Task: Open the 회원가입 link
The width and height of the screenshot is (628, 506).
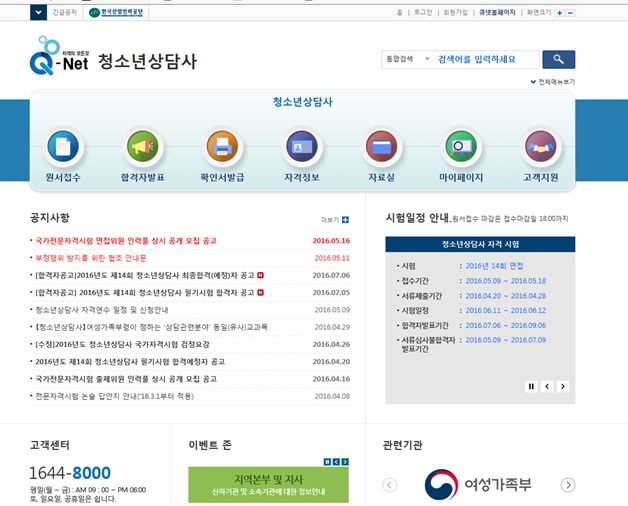Action: pyautogui.click(x=455, y=12)
